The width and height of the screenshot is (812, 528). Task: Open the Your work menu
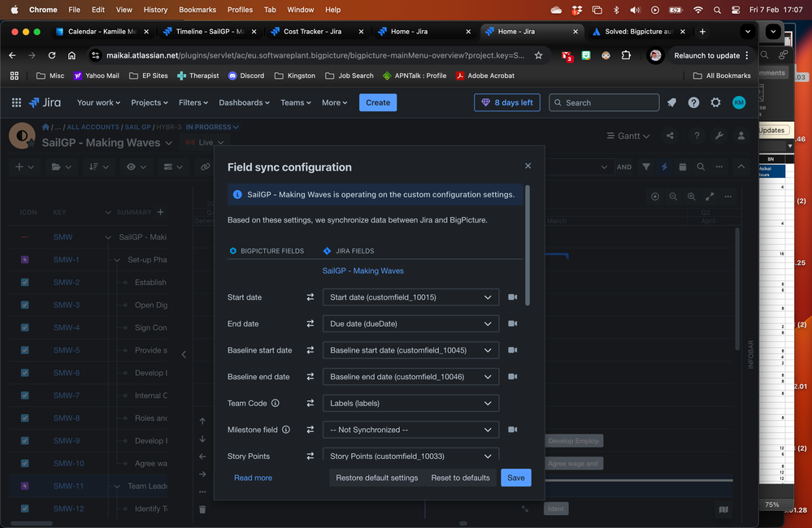[98, 102]
